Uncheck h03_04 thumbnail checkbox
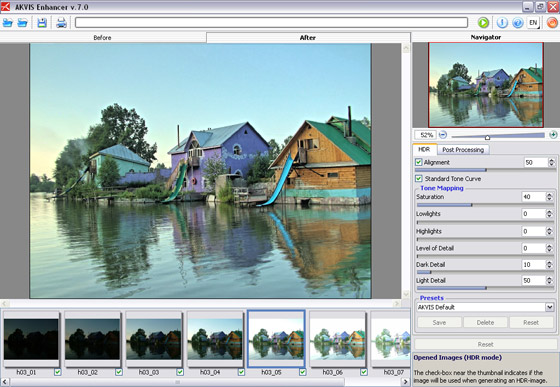Viewport: 560px width, 387px height. tap(241, 372)
